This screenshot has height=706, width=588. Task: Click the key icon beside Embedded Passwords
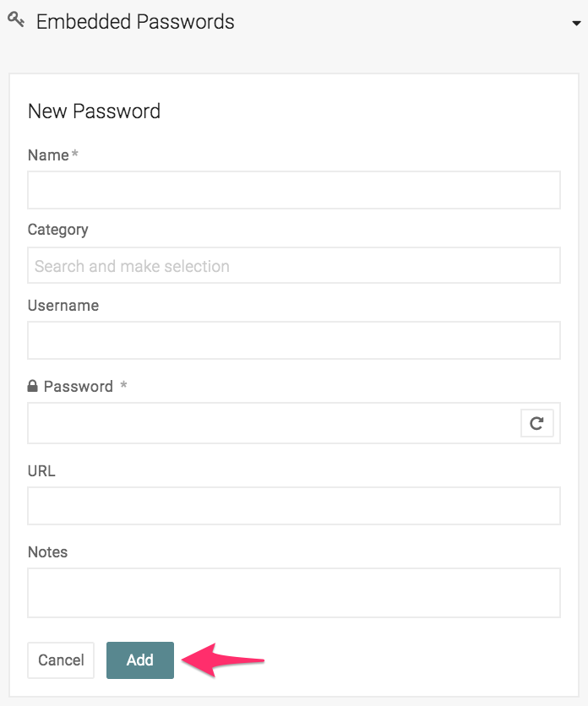(15, 20)
